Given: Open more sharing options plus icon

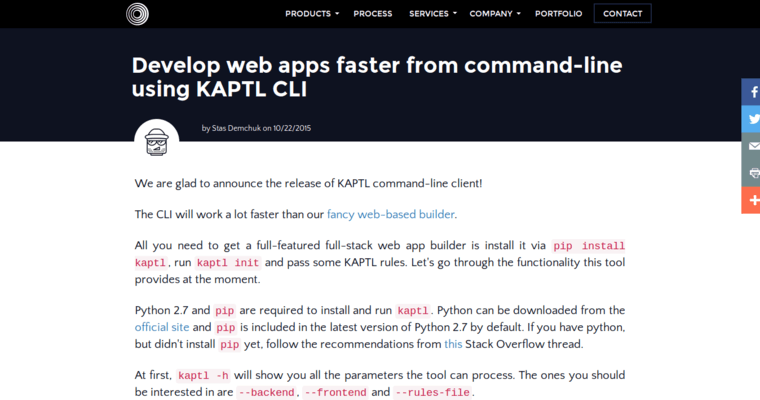Looking at the screenshot, I should coord(751,200).
